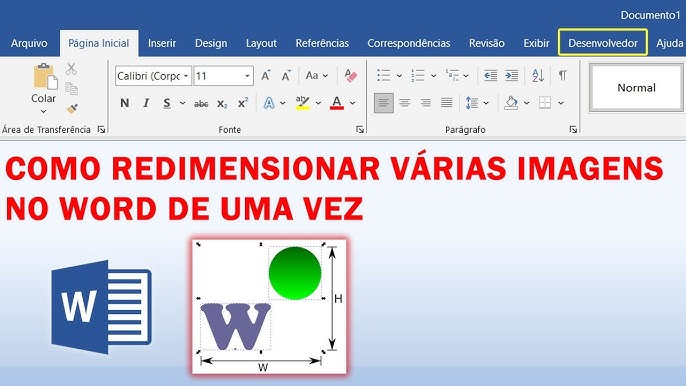Open the Desenvolvedor tab
This screenshot has width=686, height=386.
(x=602, y=42)
